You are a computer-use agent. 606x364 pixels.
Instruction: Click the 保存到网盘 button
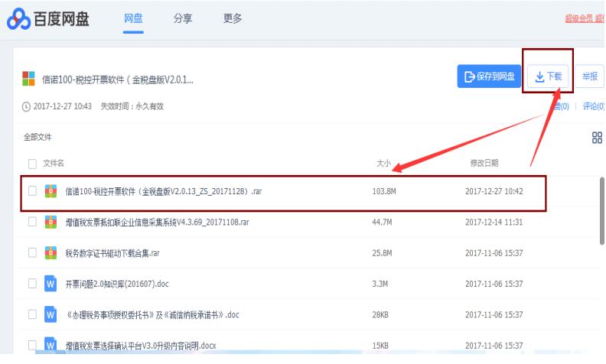[489, 76]
